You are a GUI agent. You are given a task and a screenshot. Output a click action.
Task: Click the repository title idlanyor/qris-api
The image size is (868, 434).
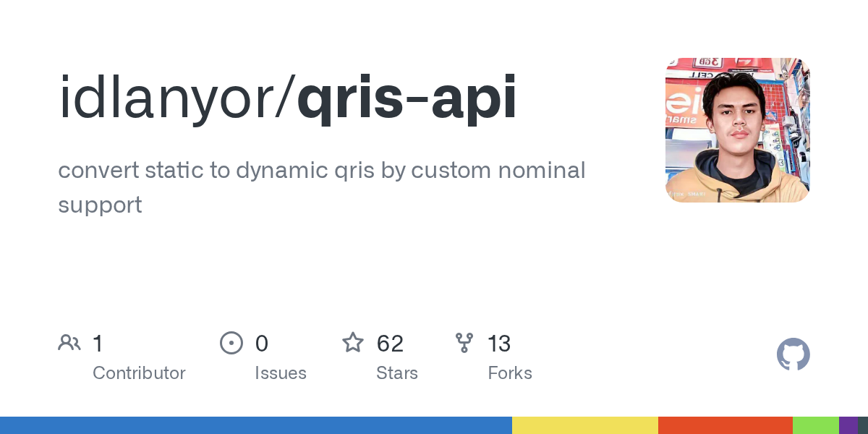coord(288,98)
